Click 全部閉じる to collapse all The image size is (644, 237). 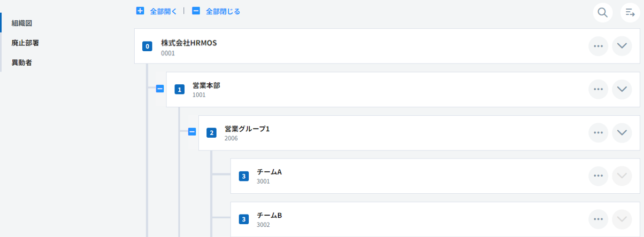pyautogui.click(x=216, y=11)
